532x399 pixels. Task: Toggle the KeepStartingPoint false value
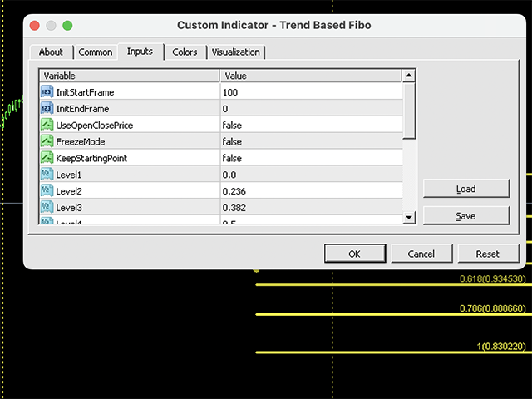coord(232,158)
